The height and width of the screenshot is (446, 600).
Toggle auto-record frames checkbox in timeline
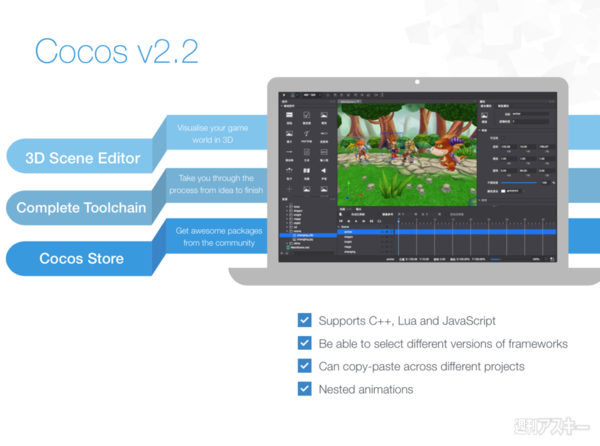[348, 214]
